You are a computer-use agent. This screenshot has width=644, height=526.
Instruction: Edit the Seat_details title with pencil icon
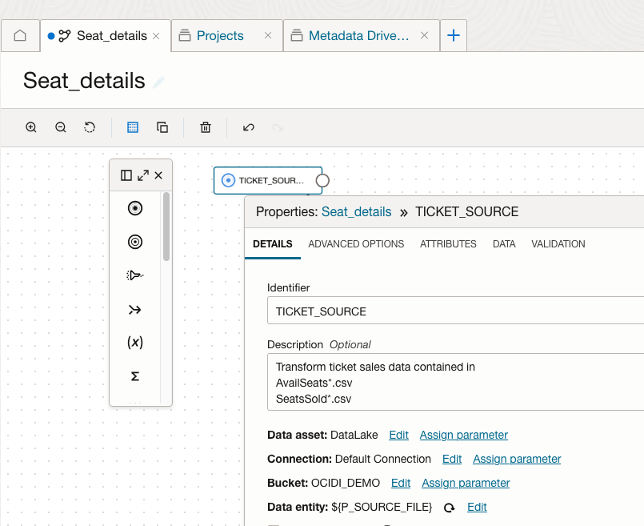click(159, 82)
